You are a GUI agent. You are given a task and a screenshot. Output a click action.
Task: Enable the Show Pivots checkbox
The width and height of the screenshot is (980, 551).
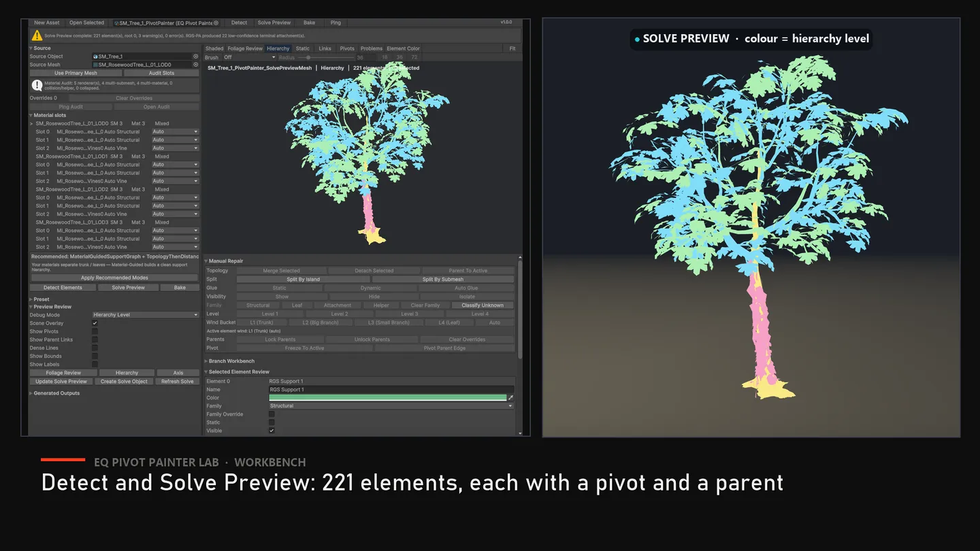95,331
